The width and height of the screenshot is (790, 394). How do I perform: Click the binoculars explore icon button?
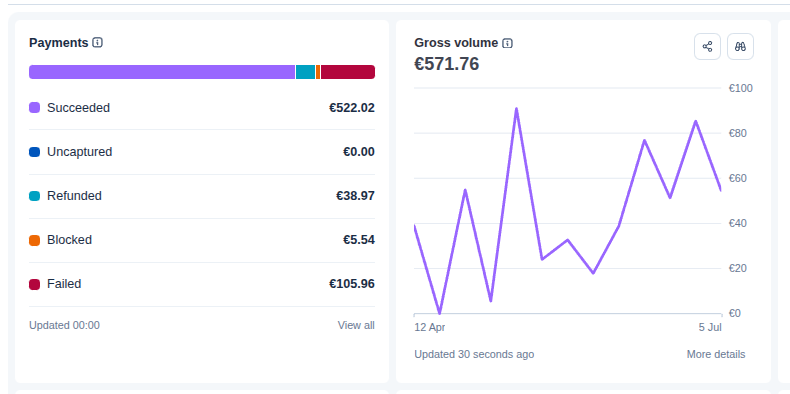[741, 46]
